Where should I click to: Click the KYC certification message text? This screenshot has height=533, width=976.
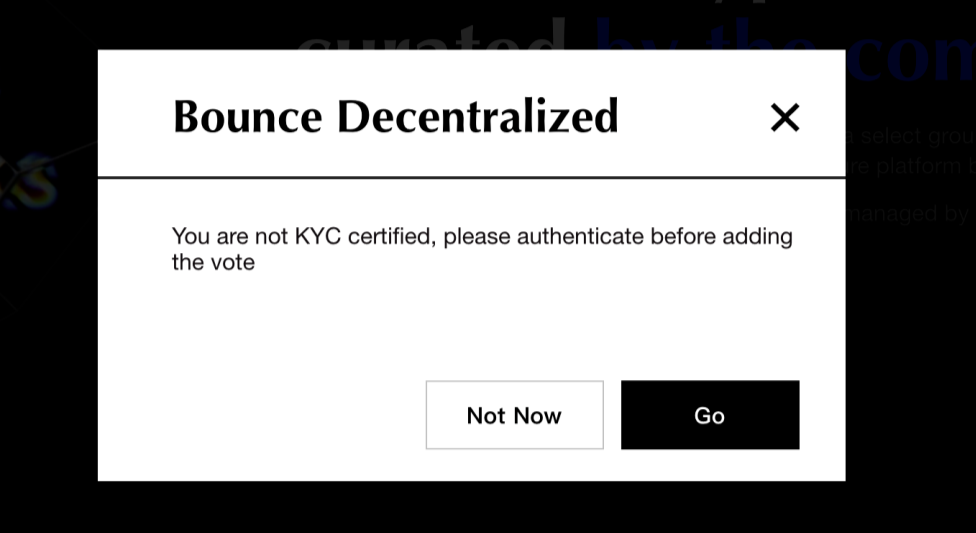pos(482,249)
